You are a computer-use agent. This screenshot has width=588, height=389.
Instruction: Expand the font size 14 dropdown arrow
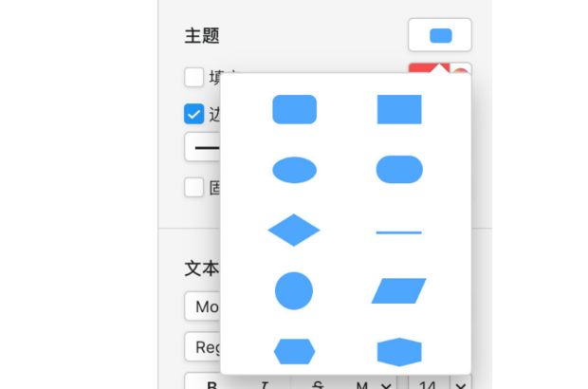pos(461,384)
